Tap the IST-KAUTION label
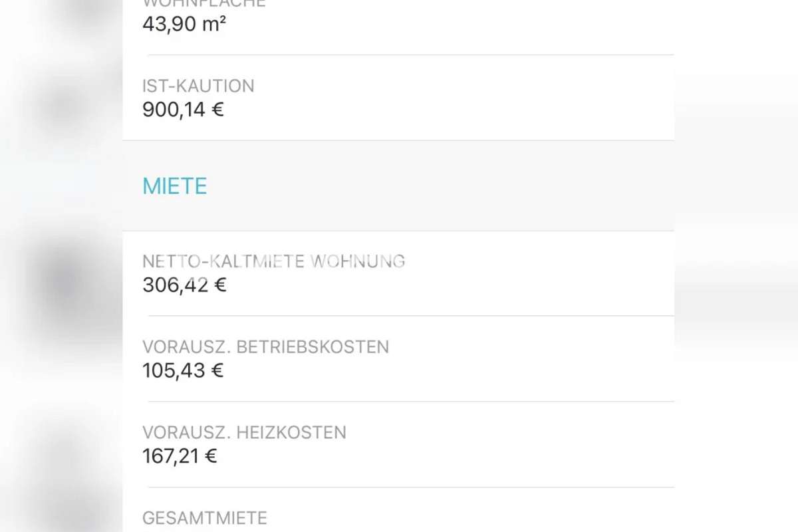 pos(198,86)
